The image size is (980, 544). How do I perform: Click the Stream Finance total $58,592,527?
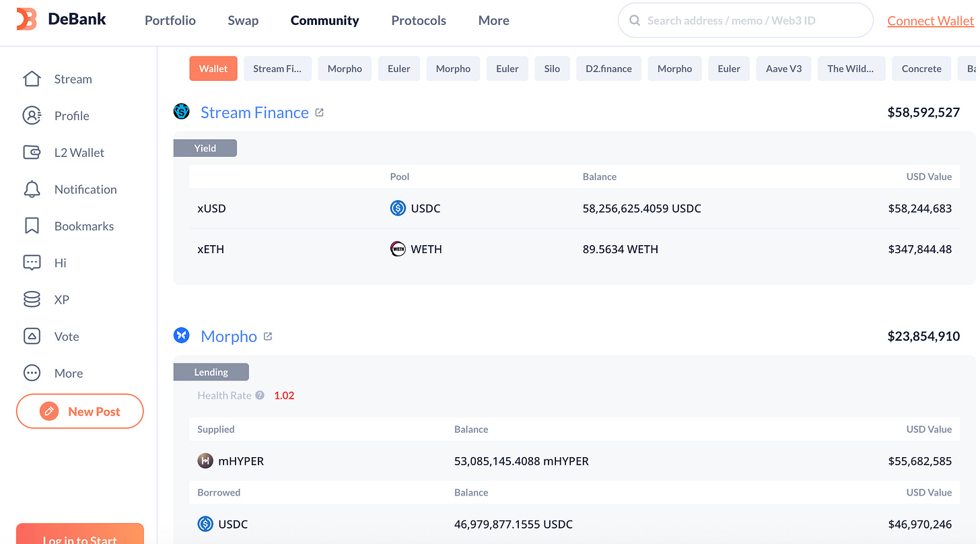923,112
